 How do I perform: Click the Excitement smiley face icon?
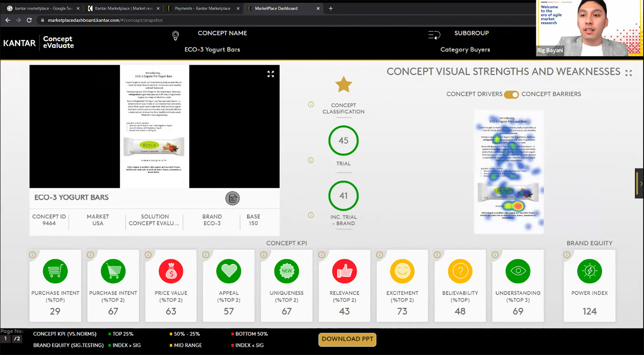click(402, 271)
